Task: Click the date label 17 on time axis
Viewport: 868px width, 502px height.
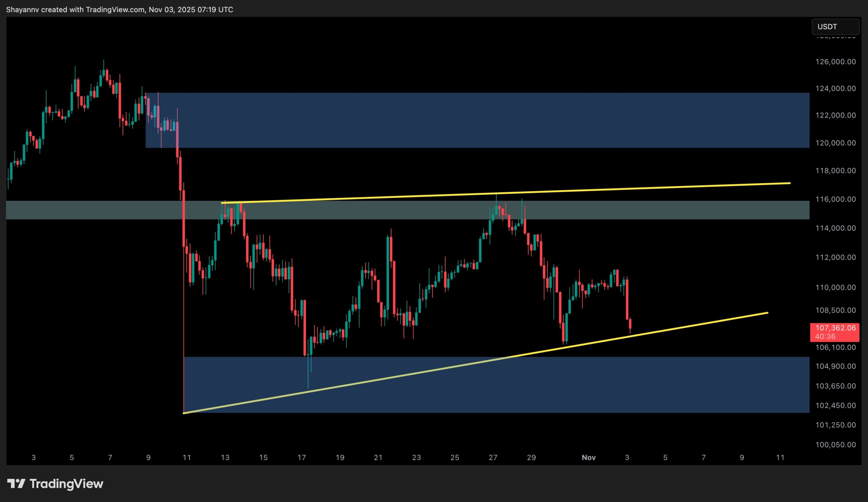Action: click(x=301, y=458)
